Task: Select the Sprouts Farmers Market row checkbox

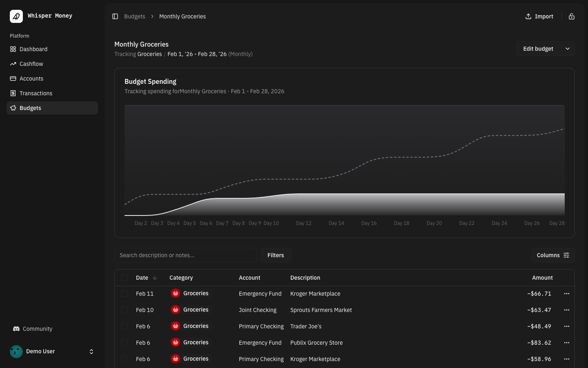Action: [x=125, y=310]
